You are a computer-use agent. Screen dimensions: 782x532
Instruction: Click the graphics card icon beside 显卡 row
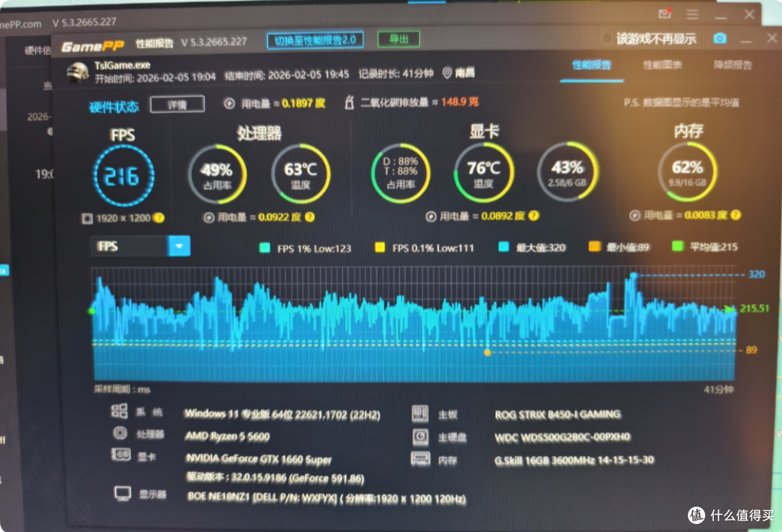click(121, 455)
